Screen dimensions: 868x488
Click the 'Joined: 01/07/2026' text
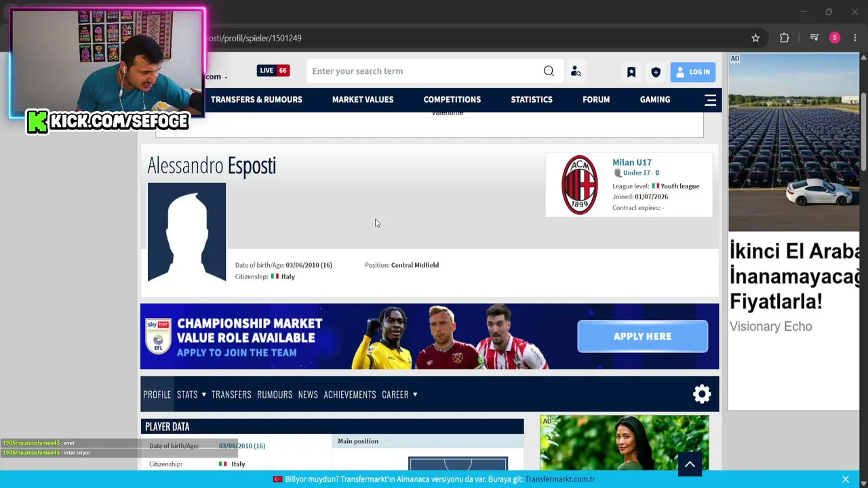(x=641, y=197)
